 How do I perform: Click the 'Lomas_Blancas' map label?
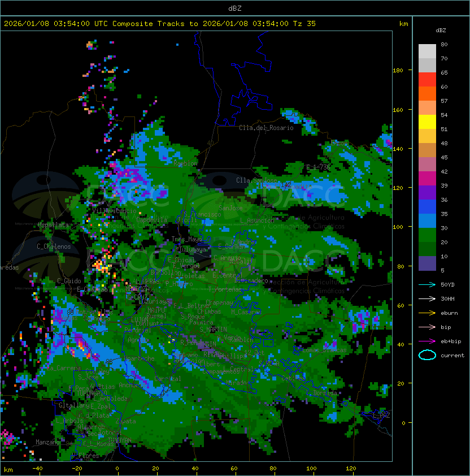[324, 350]
